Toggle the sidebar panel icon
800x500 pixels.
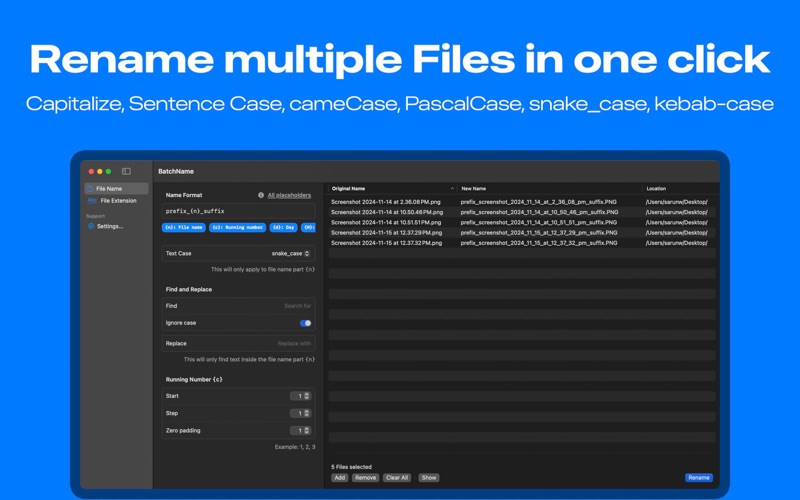(x=126, y=172)
